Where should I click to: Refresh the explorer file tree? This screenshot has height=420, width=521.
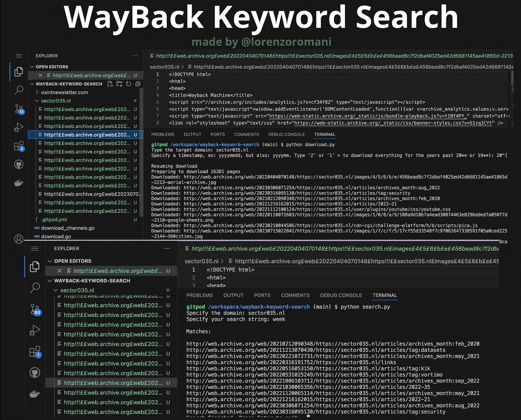pos(128,84)
